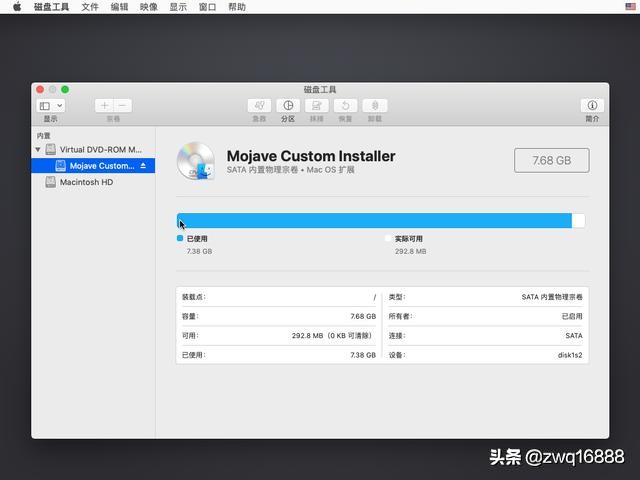This screenshot has width=640, height=480.
Task: Click the 292.8 MB available legend value
Action: (410, 251)
